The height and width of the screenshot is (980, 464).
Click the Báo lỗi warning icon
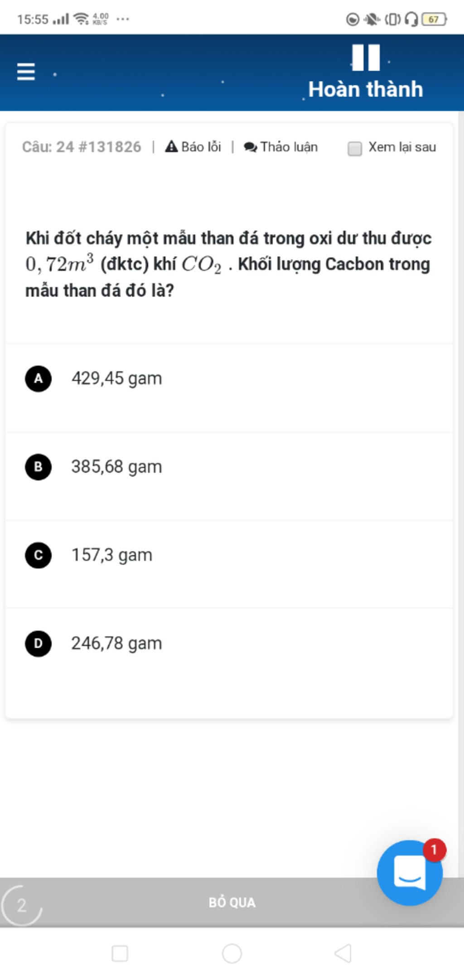pos(171,146)
